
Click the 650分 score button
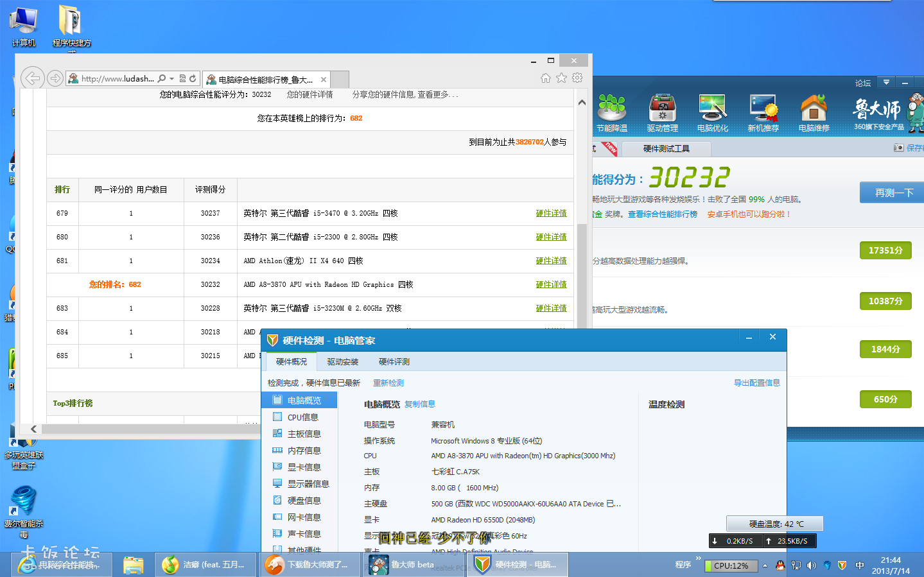[885, 399]
